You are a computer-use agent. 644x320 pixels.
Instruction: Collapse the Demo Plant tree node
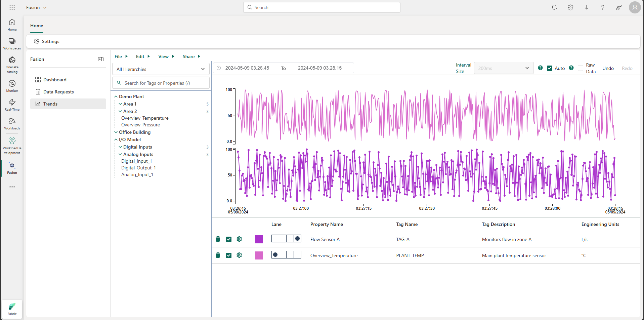[116, 96]
